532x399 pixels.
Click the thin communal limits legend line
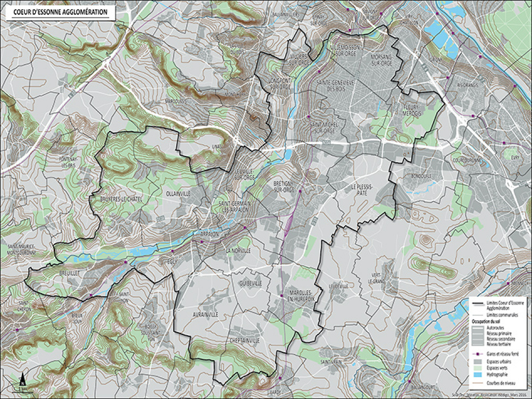(x=477, y=315)
